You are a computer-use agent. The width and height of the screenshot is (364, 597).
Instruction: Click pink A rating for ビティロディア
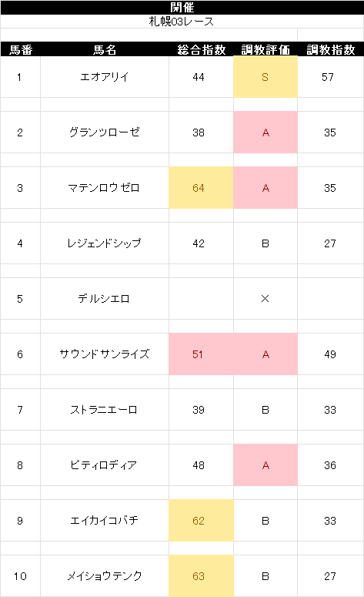[265, 465]
